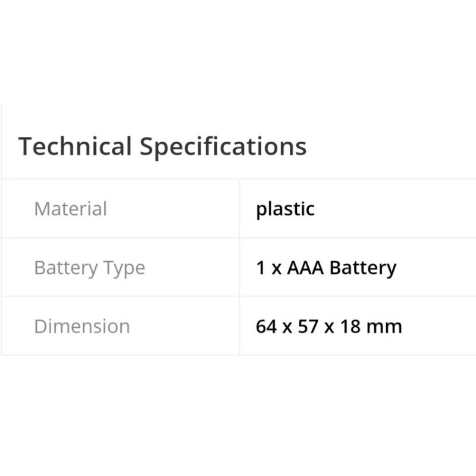Click the word "Specifications" in the heading
The width and height of the screenshot is (476, 476).
(223, 147)
